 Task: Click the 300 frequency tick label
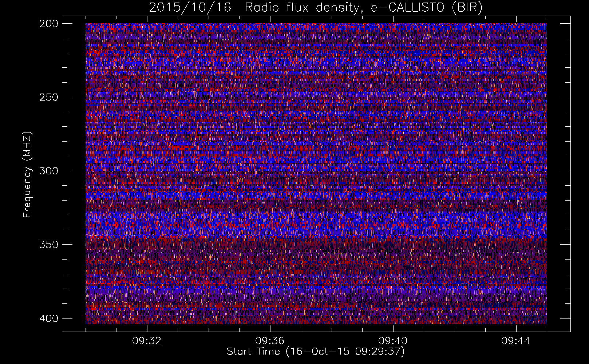tap(48, 171)
